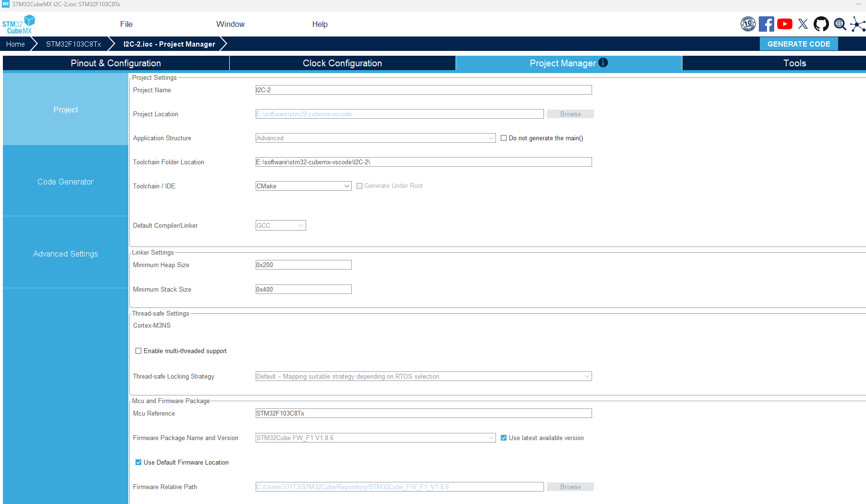Click the Mcu and Firmware Package title
Screen dimensions: 866x504
[171, 401]
